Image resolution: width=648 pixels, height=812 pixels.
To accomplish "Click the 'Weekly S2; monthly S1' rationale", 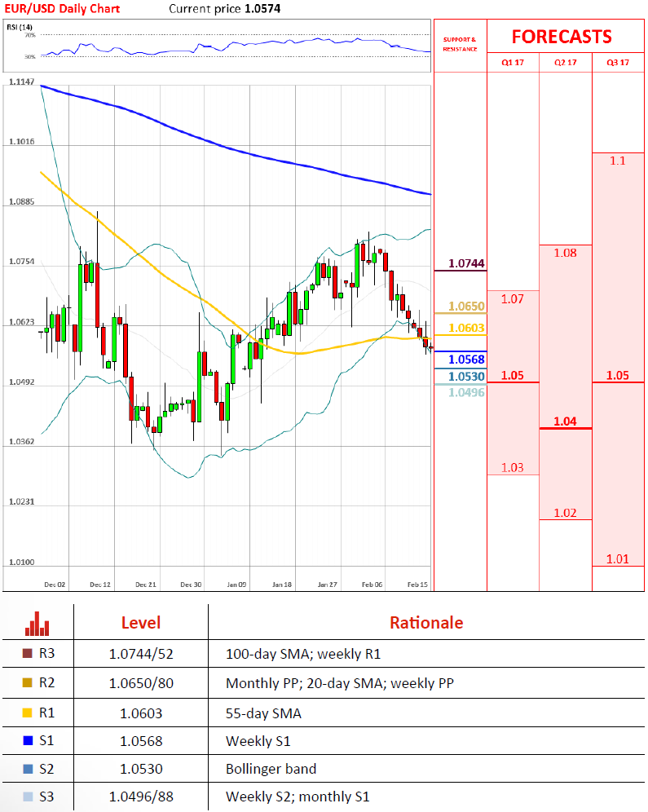I will click(x=298, y=797).
